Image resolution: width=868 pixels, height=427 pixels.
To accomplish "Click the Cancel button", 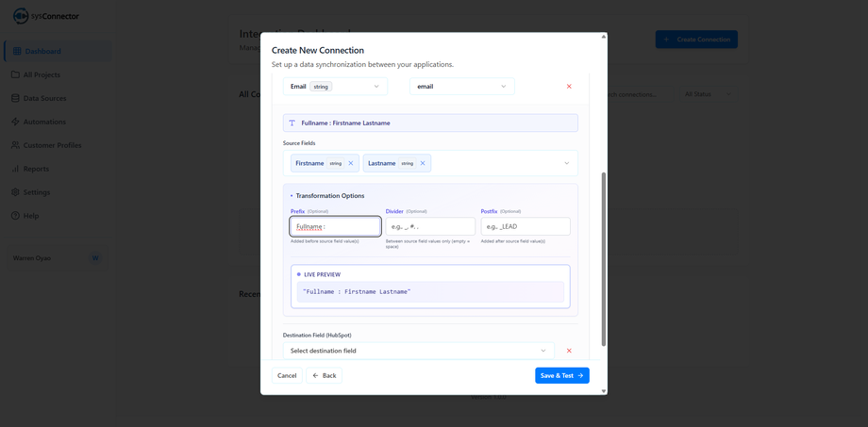I will (x=287, y=375).
